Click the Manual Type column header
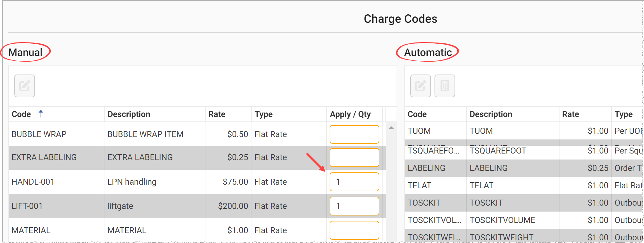The image size is (644, 243). coord(264,114)
